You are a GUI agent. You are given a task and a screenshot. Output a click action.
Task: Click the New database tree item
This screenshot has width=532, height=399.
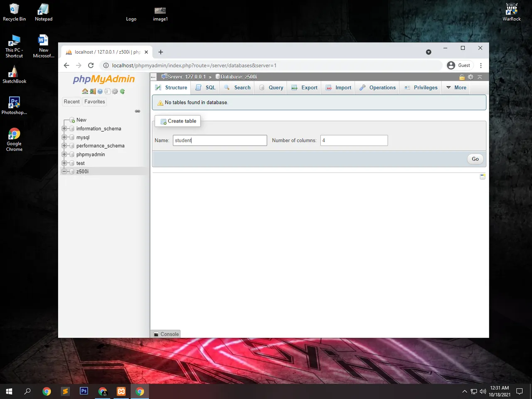coord(81,120)
